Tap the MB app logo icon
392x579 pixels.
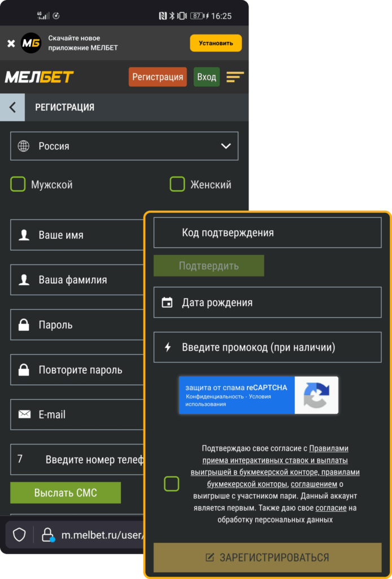pos(31,43)
